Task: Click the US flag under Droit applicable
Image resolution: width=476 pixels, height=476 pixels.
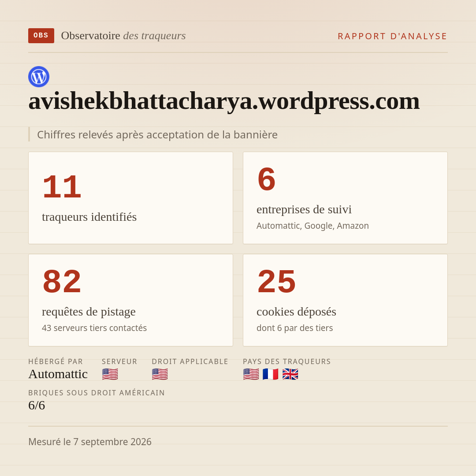Action: (160, 374)
